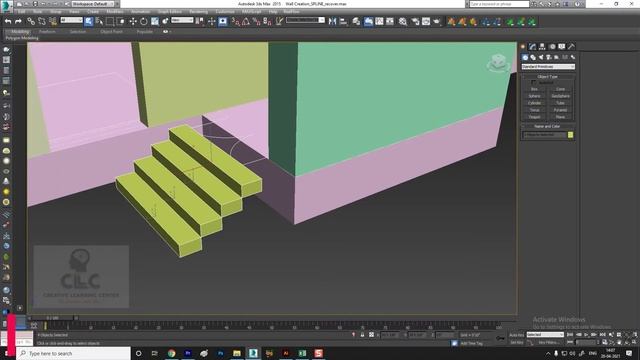Viewport: 640px width, 360px height.
Task: Open the Utilities command panel tab
Action: (571, 47)
